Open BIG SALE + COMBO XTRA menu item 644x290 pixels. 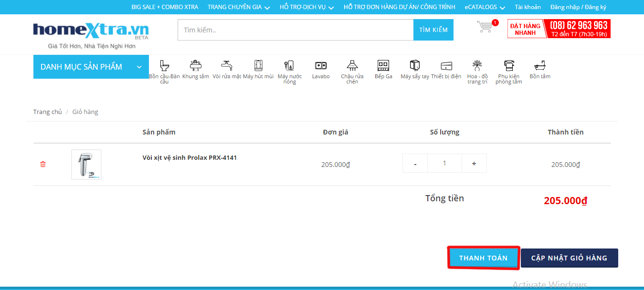point(165,7)
